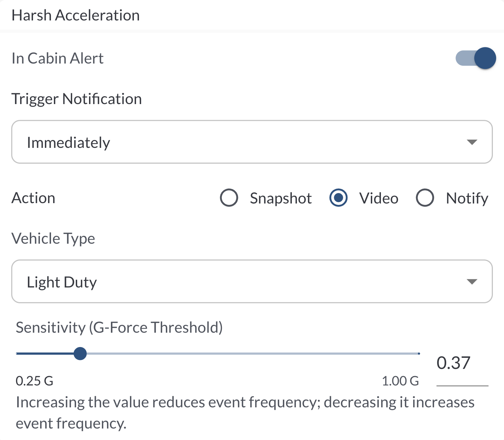The image size is (504, 440).
Task: Click the slider track's maximum end point
Action: point(419,354)
